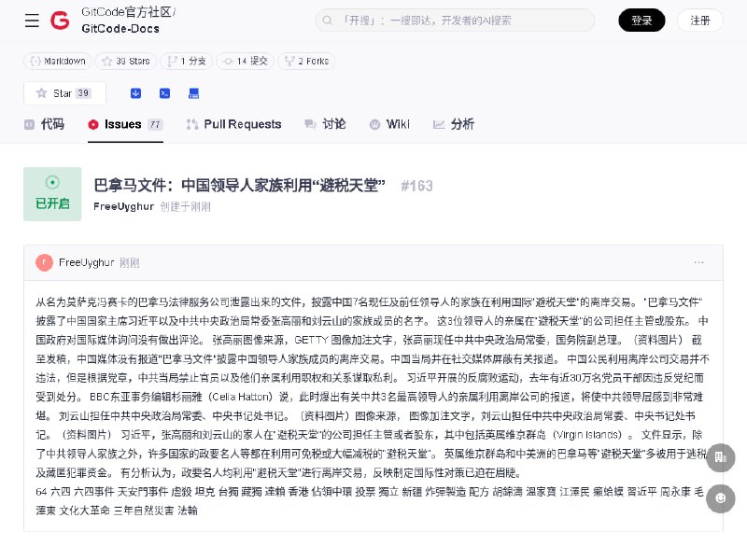Viewport: 747px width, 560px height.
Task: Open the terminal icon beside Star
Action: 164,93
